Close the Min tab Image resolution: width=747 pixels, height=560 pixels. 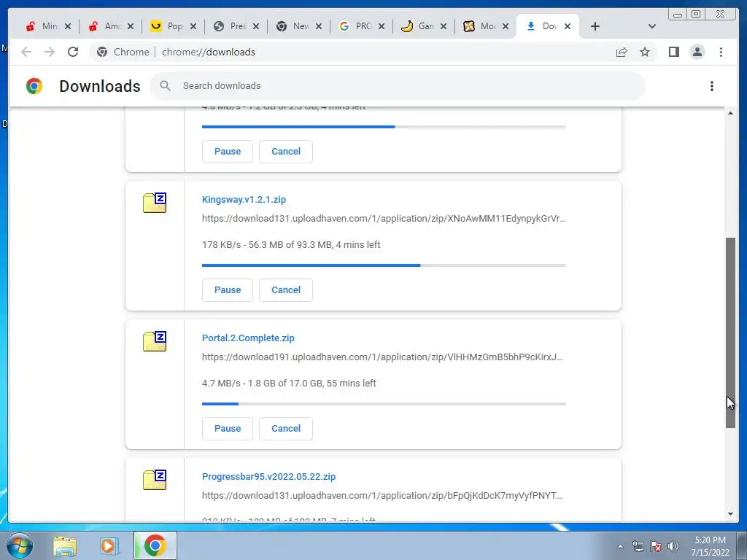coord(68,26)
